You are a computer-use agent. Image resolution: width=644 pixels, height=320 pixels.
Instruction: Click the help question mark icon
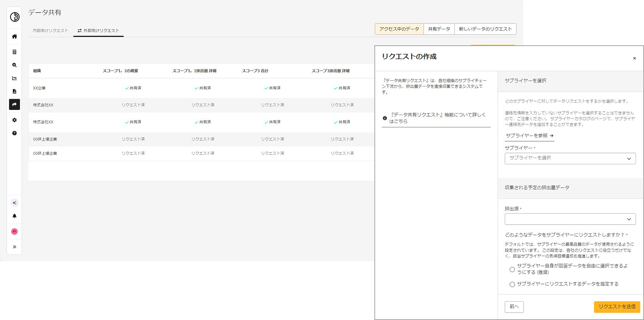tap(14, 133)
